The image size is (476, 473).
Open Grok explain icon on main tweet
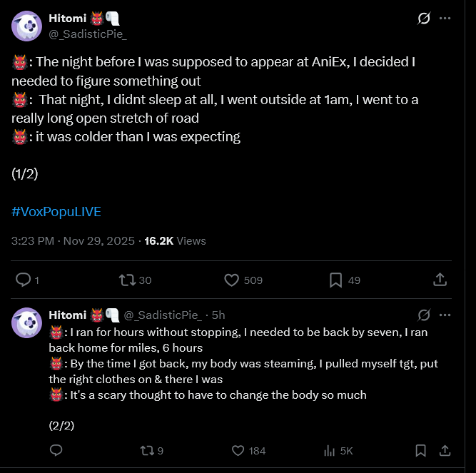click(x=423, y=19)
